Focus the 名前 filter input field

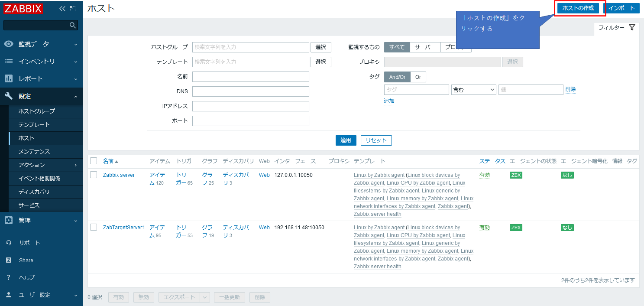pyautogui.click(x=251, y=77)
